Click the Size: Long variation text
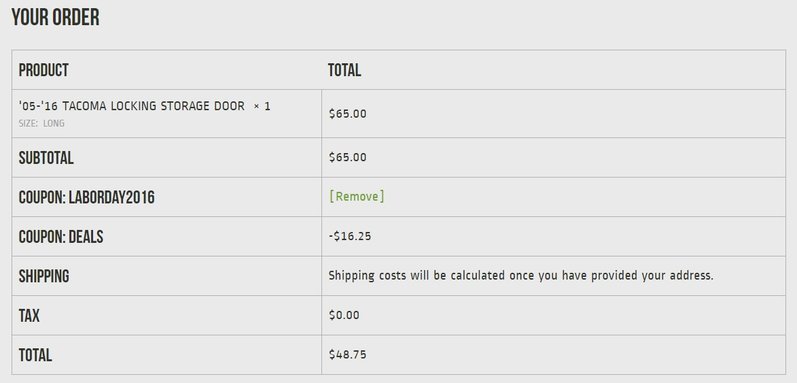Image resolution: width=797 pixels, height=383 pixels. (42, 123)
